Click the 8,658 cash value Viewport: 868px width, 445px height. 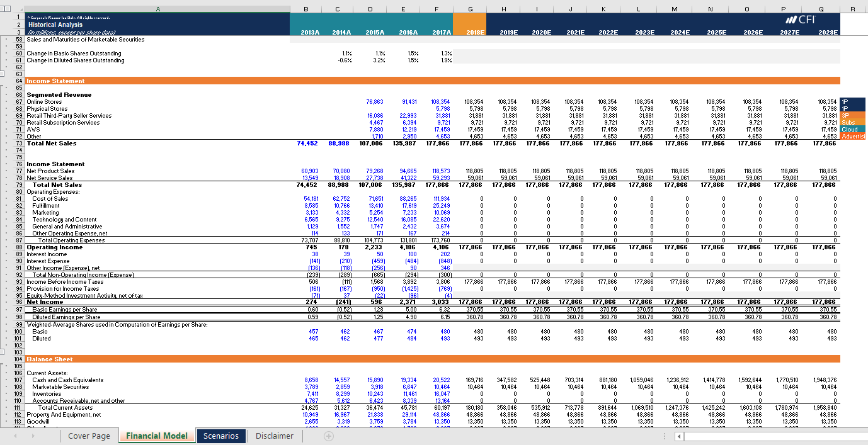pyautogui.click(x=311, y=380)
